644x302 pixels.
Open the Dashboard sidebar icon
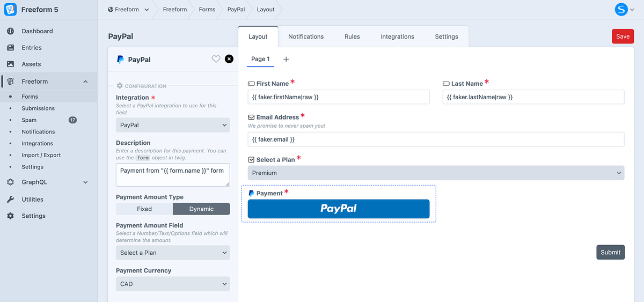pyautogui.click(x=10, y=31)
